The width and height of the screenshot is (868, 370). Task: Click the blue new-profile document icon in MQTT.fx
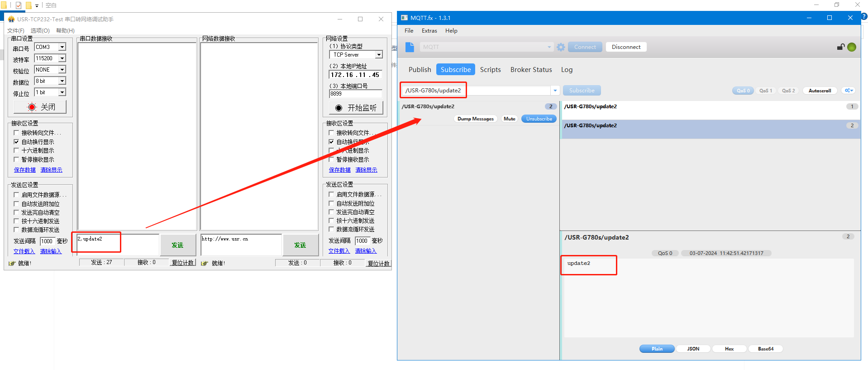click(x=410, y=47)
